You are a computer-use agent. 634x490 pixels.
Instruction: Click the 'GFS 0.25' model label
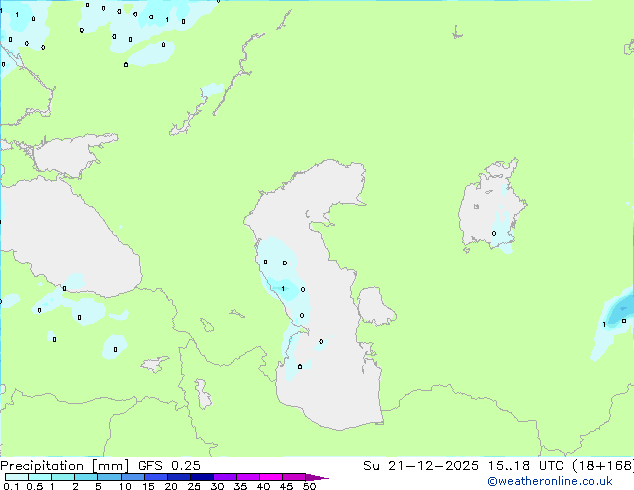169,466
